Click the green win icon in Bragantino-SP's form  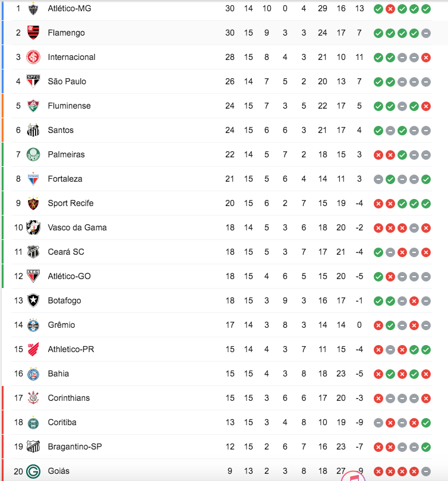coord(426,447)
